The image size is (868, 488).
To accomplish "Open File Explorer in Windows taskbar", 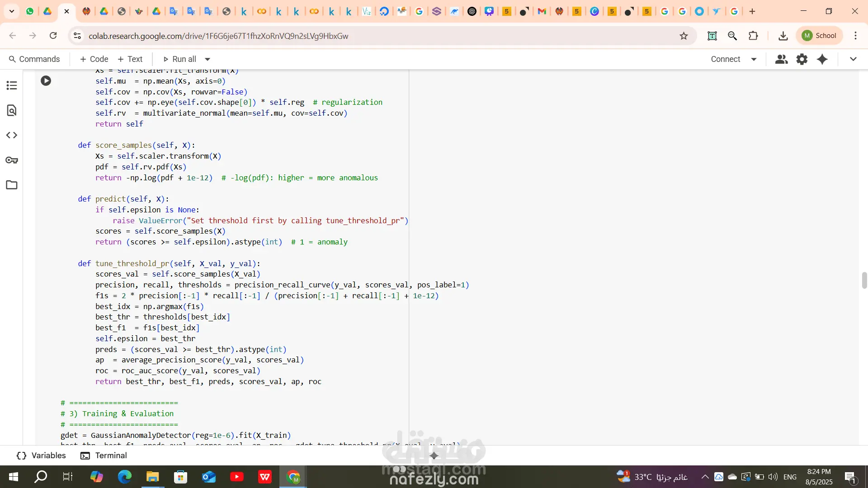I will point(152,477).
